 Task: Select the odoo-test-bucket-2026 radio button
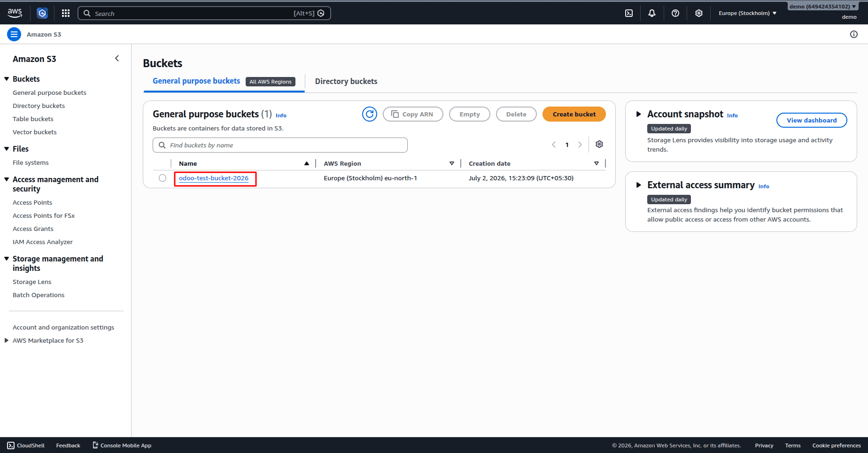coord(163,178)
